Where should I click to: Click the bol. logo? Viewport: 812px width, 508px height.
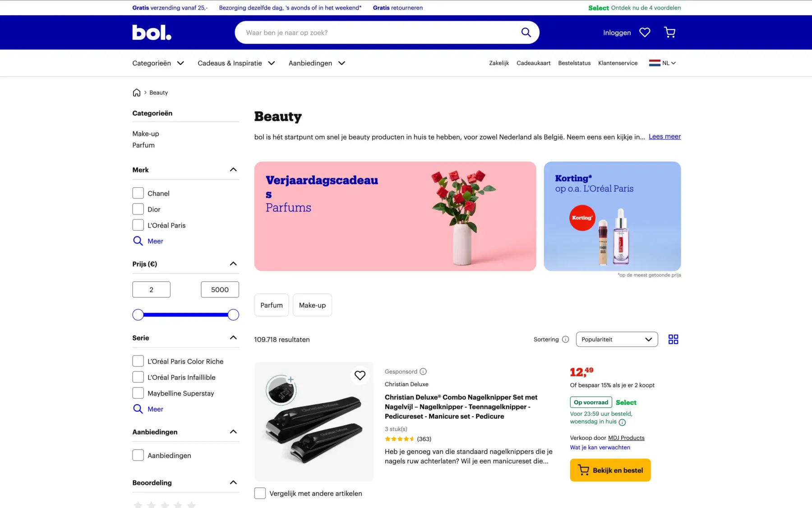point(152,32)
